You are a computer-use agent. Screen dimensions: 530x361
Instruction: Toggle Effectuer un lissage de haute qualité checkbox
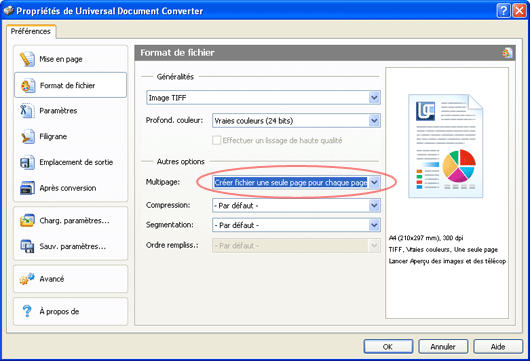pyautogui.click(x=216, y=140)
